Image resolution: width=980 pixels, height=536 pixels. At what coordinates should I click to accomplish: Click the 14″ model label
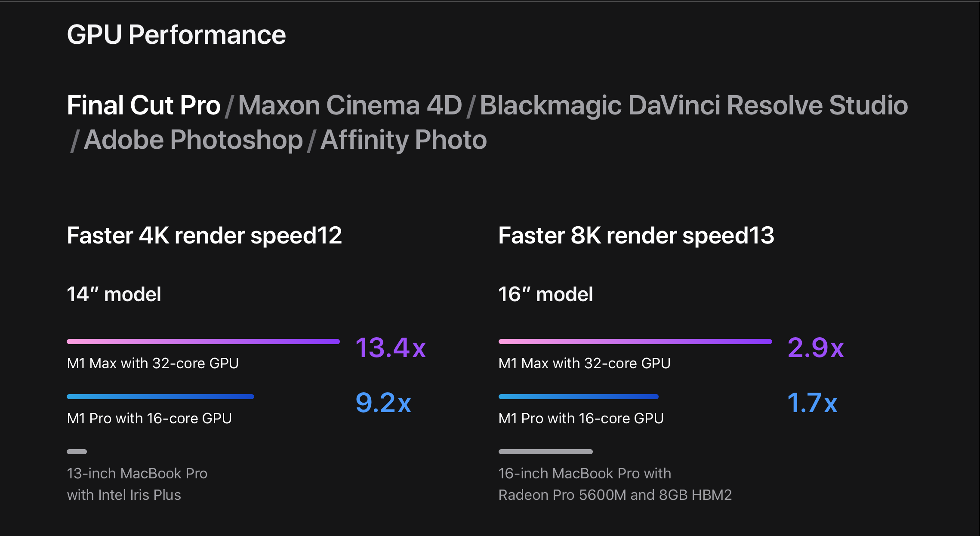(114, 295)
